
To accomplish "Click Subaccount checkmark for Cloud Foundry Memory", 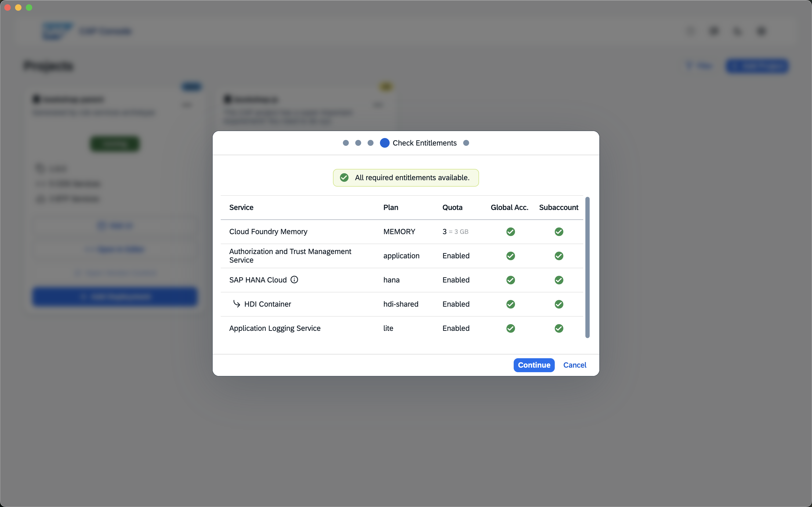I will pos(559,231).
